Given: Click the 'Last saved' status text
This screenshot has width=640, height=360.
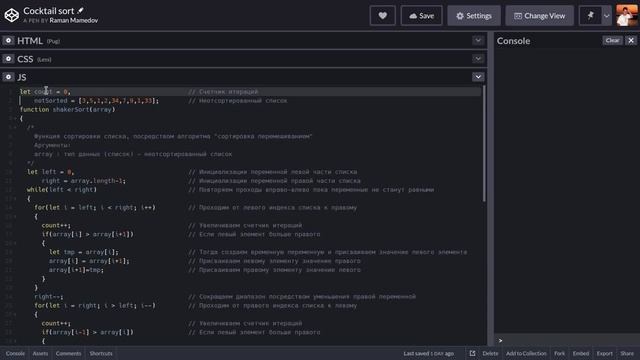Looking at the screenshot, I should [429, 353].
